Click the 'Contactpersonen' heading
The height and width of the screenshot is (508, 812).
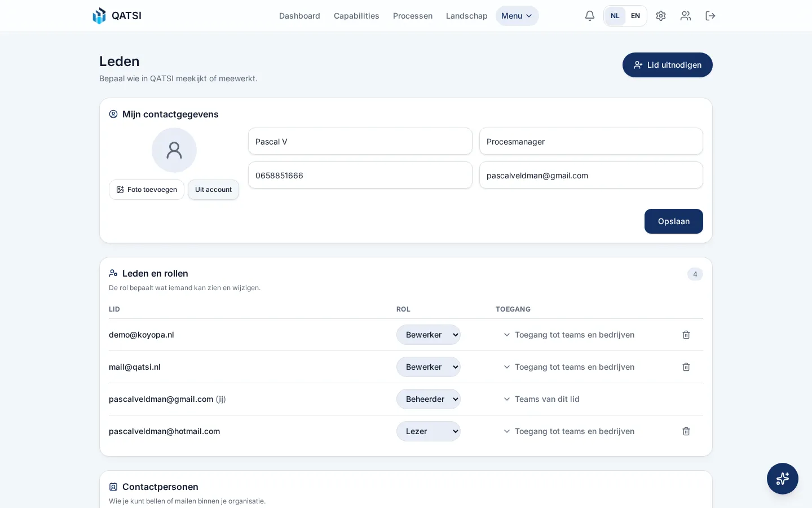click(x=160, y=487)
